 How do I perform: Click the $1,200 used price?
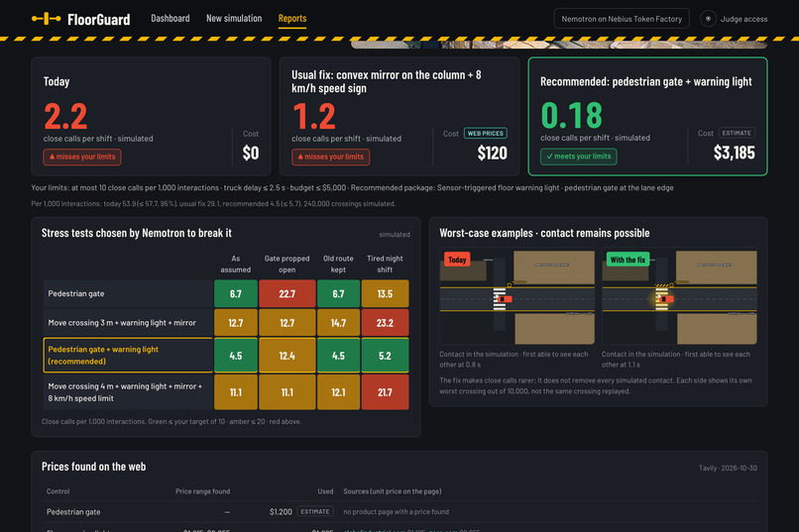tap(281, 511)
